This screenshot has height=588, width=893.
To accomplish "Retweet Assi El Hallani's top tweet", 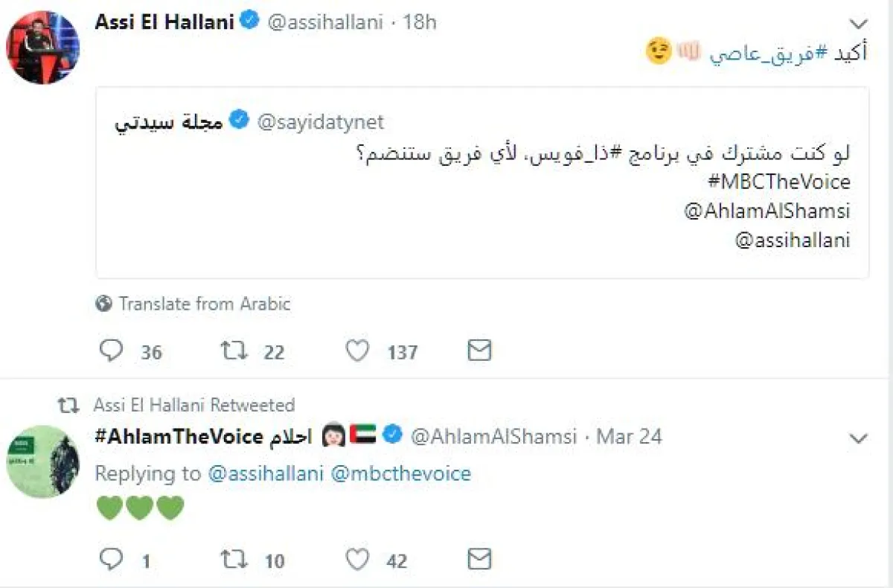I will pyautogui.click(x=234, y=351).
